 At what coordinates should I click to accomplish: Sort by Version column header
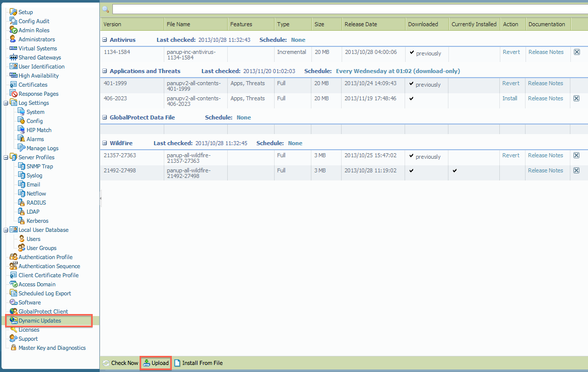(132, 24)
